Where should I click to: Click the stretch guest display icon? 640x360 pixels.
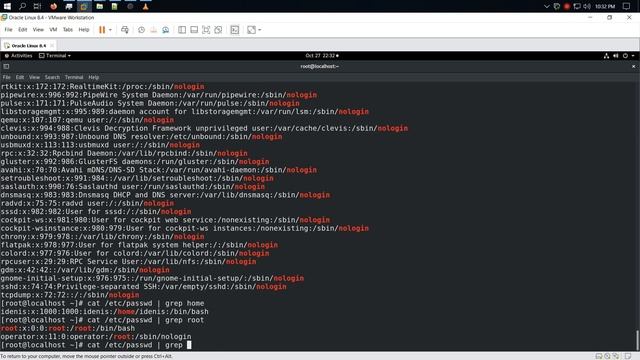click(x=251, y=30)
